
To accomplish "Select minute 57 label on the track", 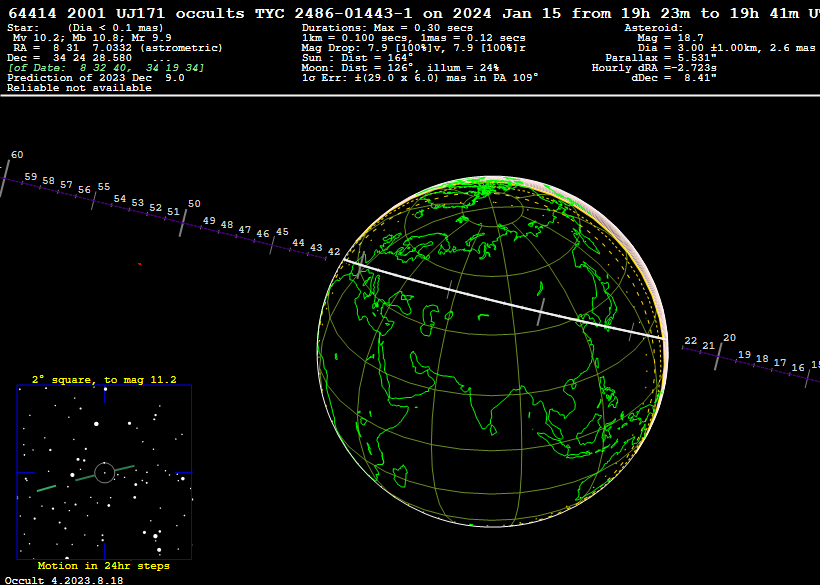I will tap(66, 185).
